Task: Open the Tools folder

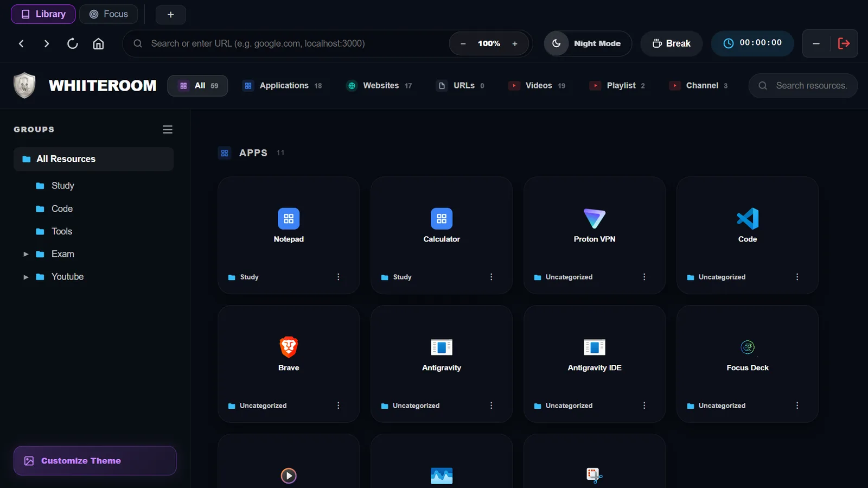Action: pyautogui.click(x=61, y=232)
